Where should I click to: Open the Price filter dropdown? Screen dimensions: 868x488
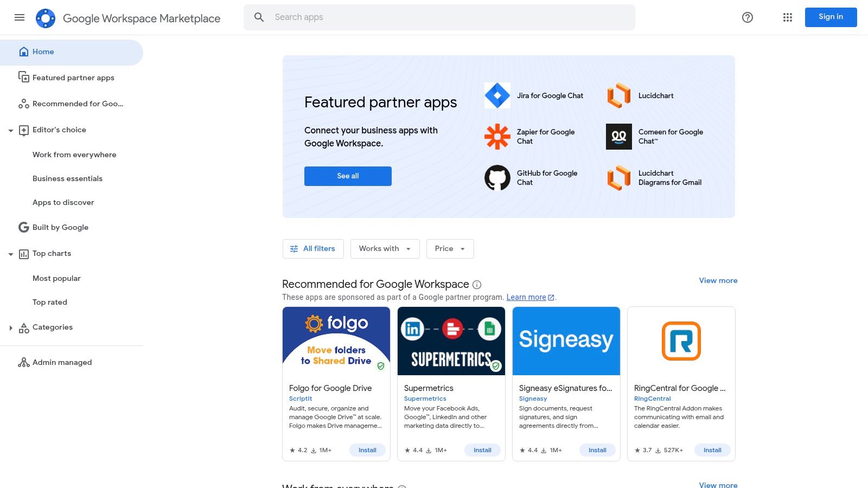pos(450,249)
